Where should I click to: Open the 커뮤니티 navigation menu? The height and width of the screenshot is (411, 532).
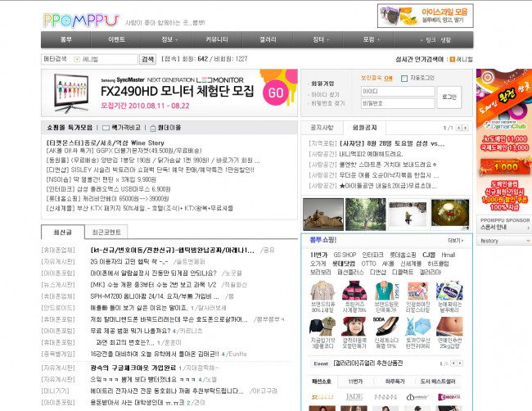(217, 39)
